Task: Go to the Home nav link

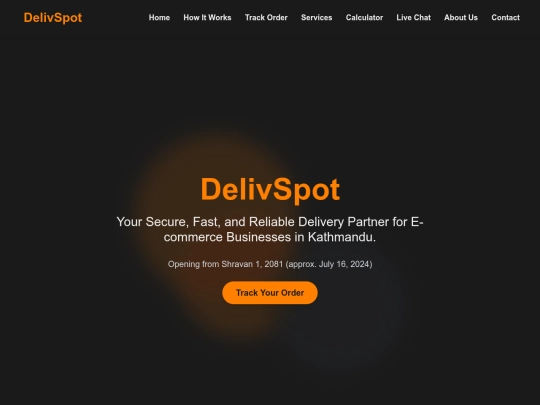Action: coord(159,18)
